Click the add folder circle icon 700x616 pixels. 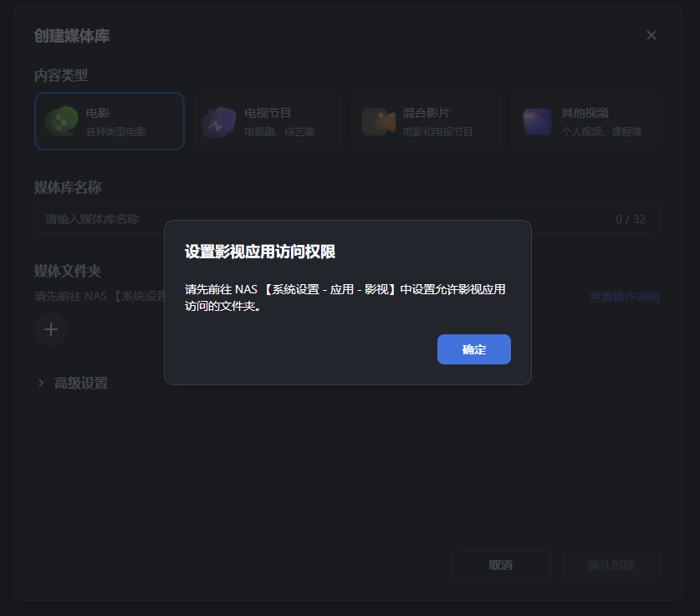(x=51, y=329)
